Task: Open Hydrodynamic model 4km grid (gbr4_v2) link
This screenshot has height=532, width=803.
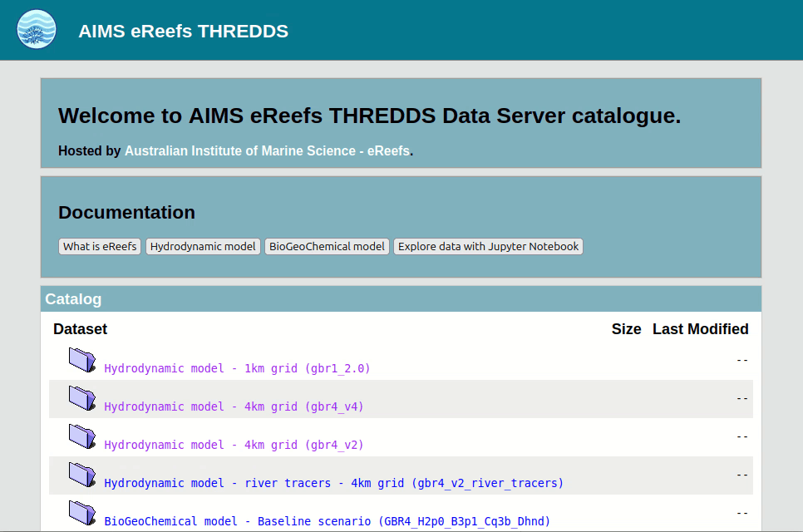Action: click(x=234, y=445)
